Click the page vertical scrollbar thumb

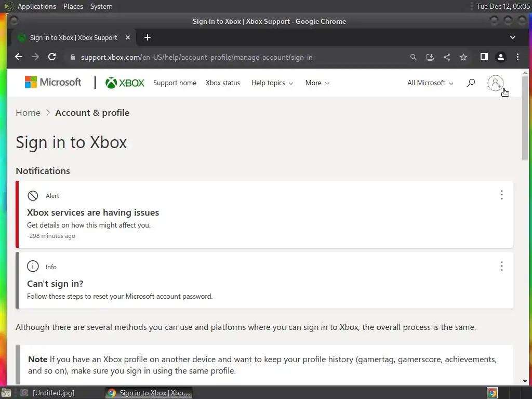(525, 118)
